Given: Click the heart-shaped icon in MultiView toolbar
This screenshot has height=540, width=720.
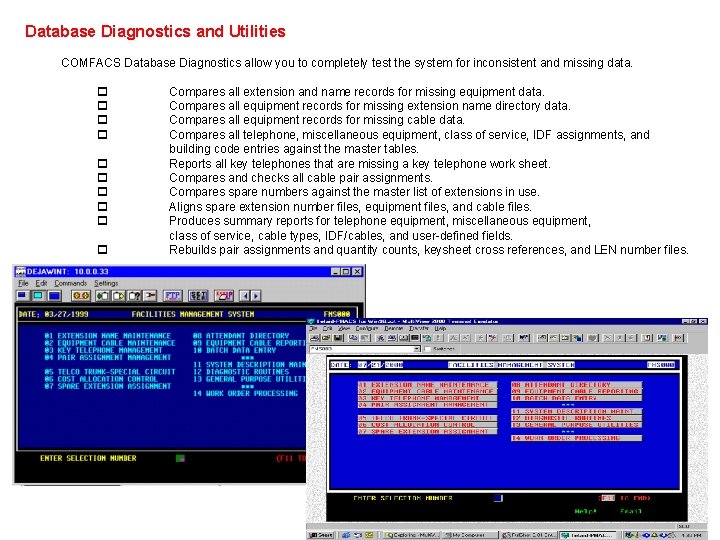Looking at the screenshot, I should (x=592, y=338).
